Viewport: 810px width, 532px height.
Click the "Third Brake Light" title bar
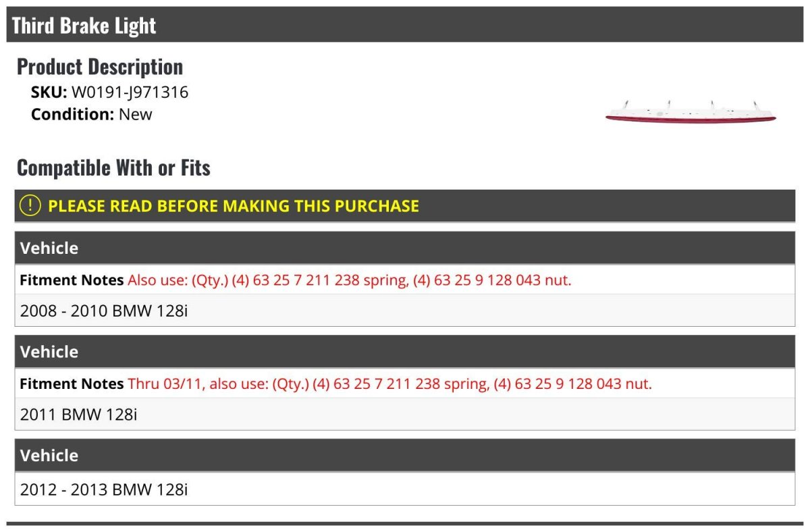[x=84, y=26]
